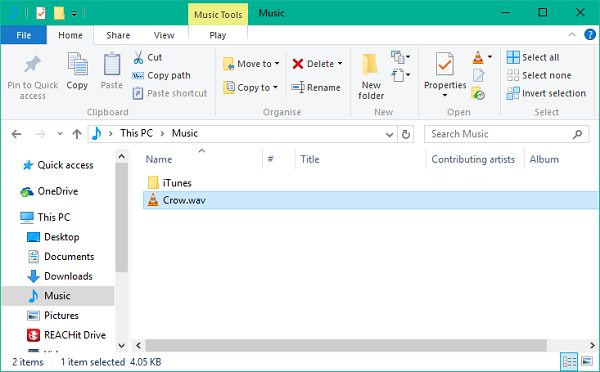Open Customize Quick Access Toolbar dropdown
Image resolution: width=600 pixels, height=372 pixels.
click(74, 14)
